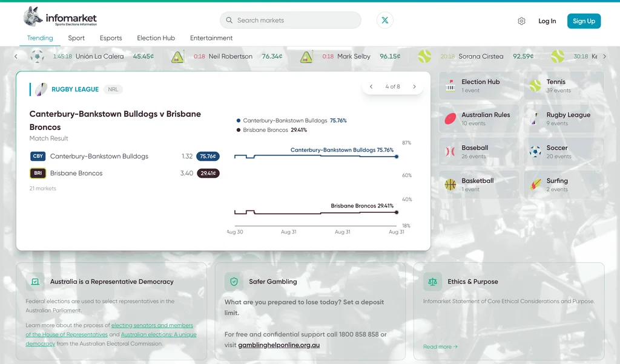Click Surfing category icon
The height and width of the screenshot is (364, 620).
535,184
